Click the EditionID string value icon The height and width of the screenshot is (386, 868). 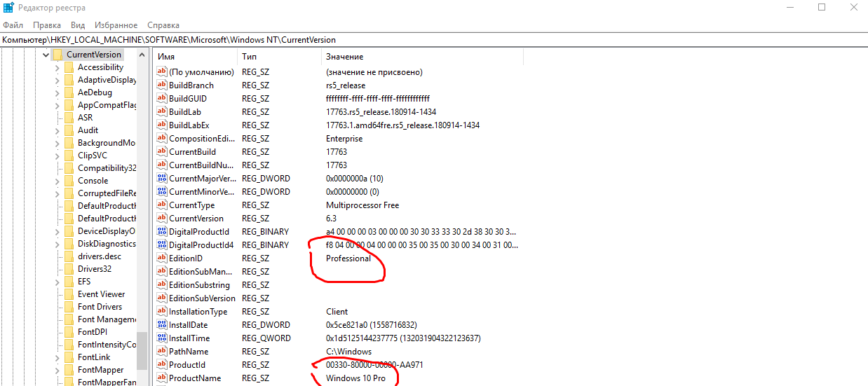click(162, 259)
